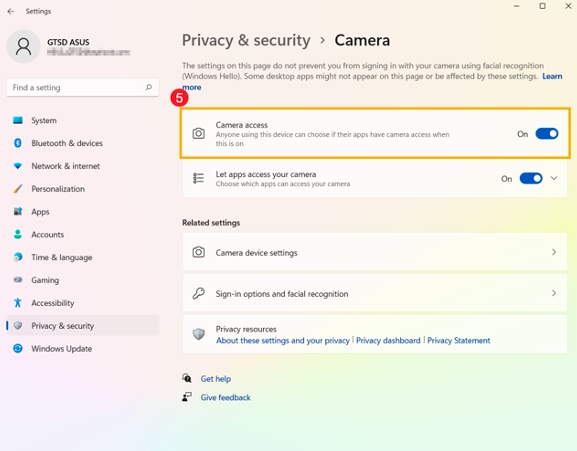
Task: Open Camera device settings row
Action: 375,252
